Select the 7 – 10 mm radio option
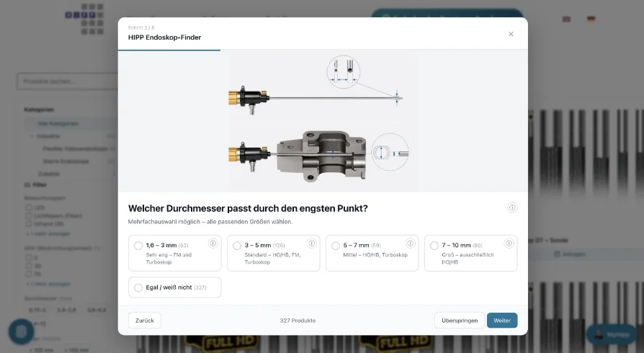 (434, 246)
